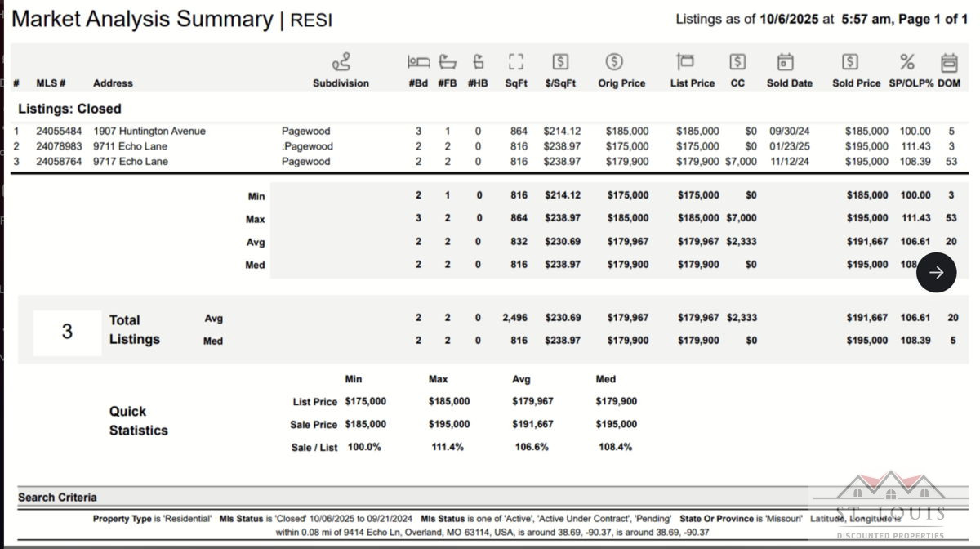Screen dimensions: 980x549
Task: Click the bedrooms bed icon
Action: pyautogui.click(x=418, y=62)
